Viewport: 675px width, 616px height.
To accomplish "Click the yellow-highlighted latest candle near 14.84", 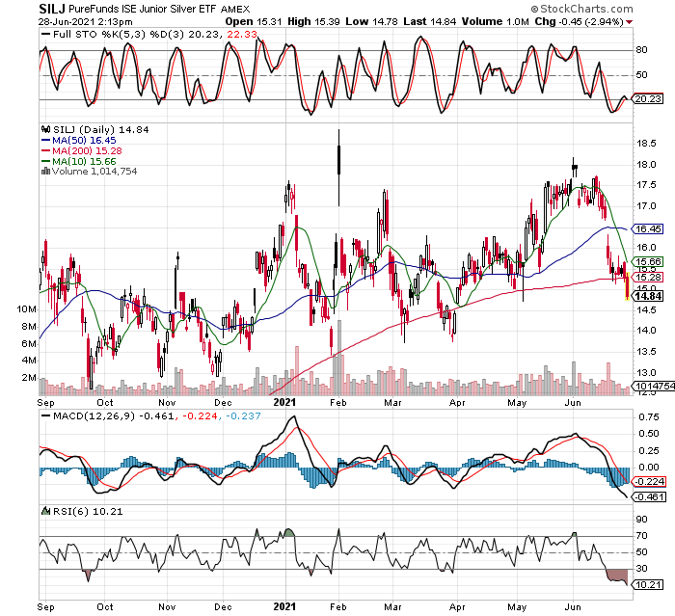I will click(x=628, y=286).
